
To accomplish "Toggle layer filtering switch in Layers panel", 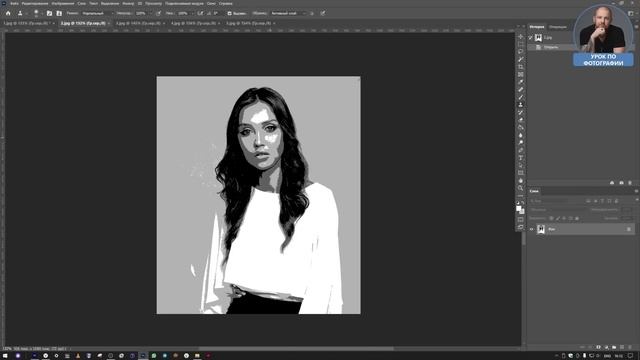I will point(636,200).
